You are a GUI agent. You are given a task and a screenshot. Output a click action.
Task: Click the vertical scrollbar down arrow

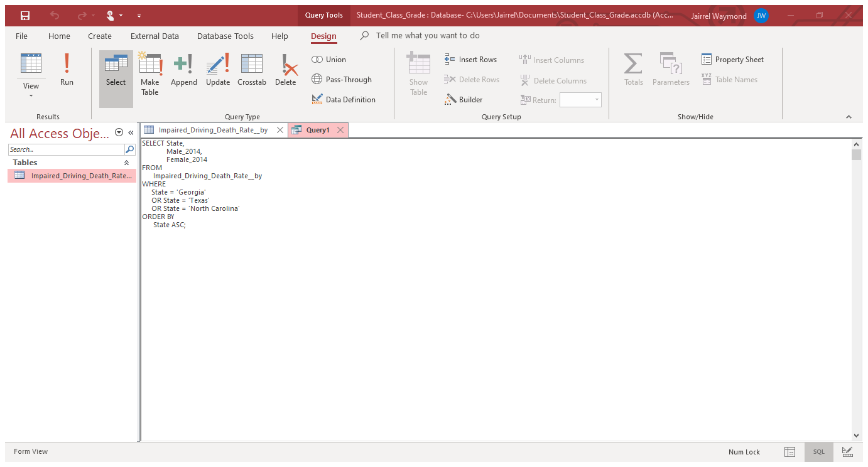(x=856, y=435)
